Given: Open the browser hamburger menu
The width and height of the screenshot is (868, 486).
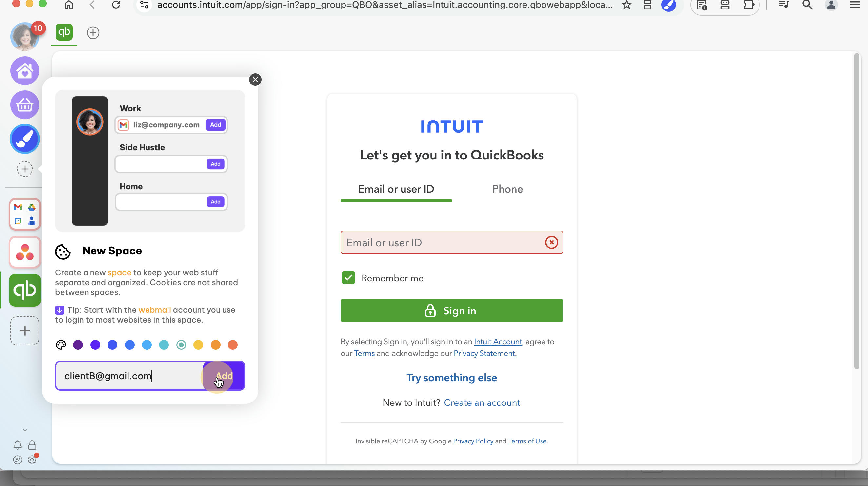Looking at the screenshot, I should coord(855,5).
